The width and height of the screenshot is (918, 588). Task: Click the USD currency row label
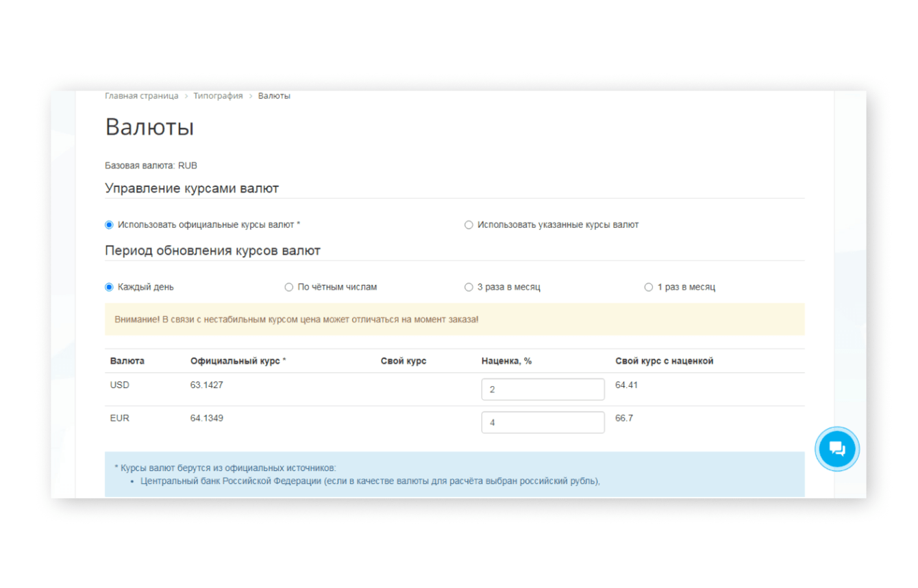point(120,385)
